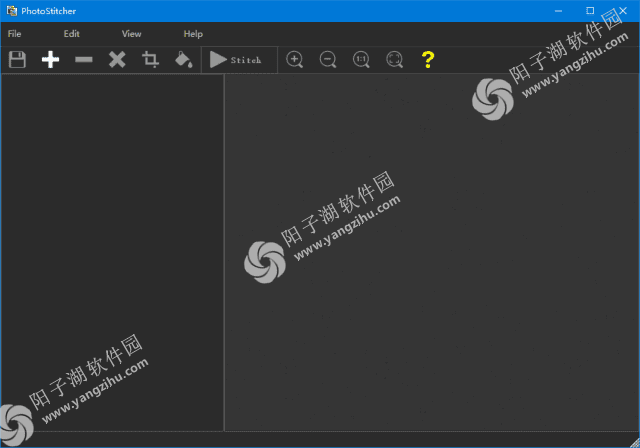The image size is (640, 448).
Task: Add images with the plus icon
Action: [x=51, y=60]
